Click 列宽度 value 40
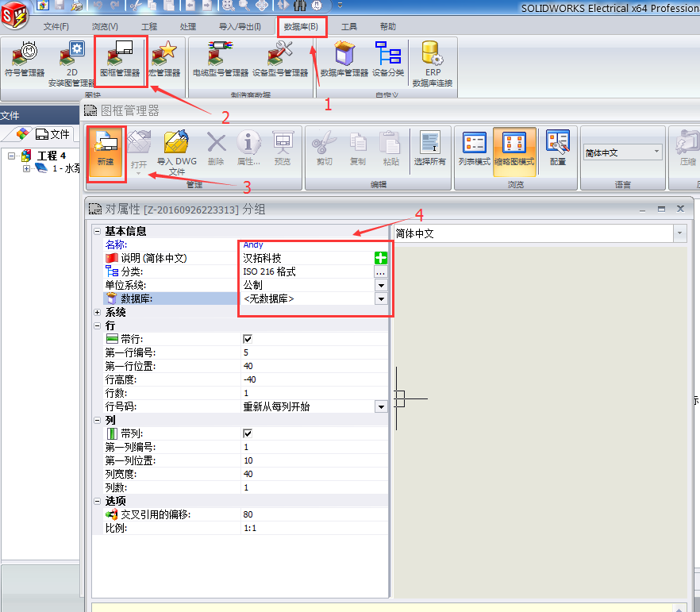Image resolution: width=700 pixels, height=612 pixels. click(x=314, y=474)
